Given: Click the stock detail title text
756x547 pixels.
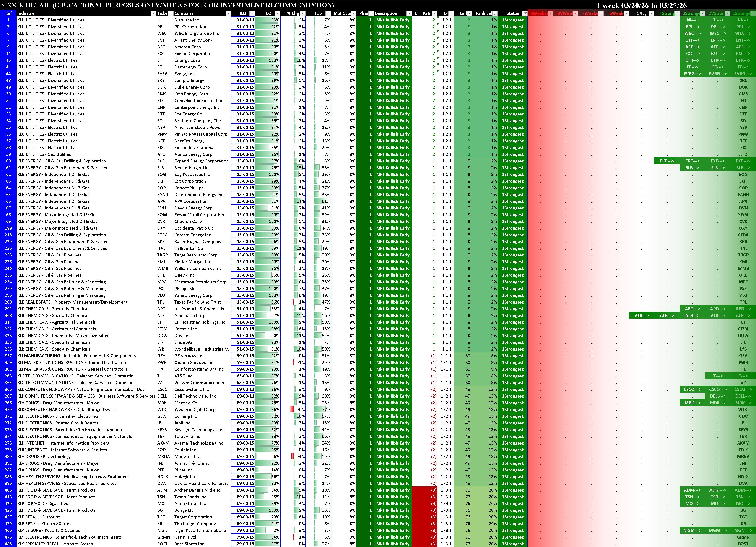Looking at the screenshot, I should point(167,5).
